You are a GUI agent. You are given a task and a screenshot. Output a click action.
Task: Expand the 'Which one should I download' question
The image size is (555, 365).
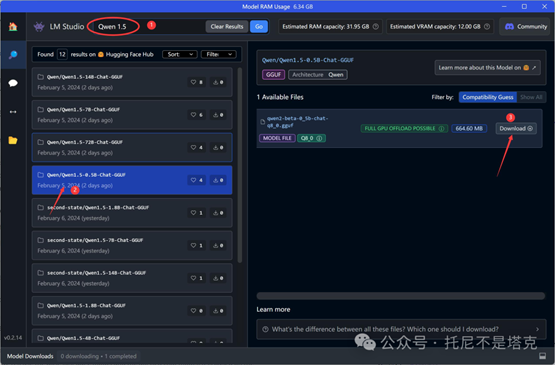coord(401,329)
